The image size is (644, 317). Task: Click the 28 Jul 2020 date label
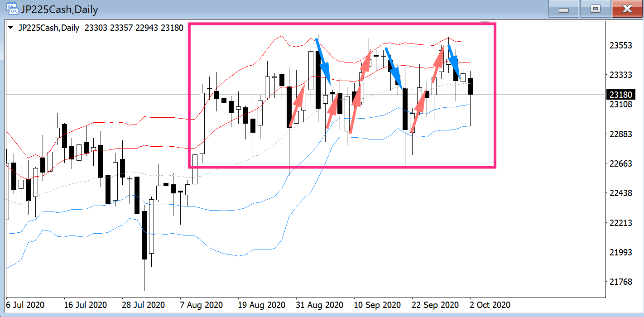click(x=144, y=305)
